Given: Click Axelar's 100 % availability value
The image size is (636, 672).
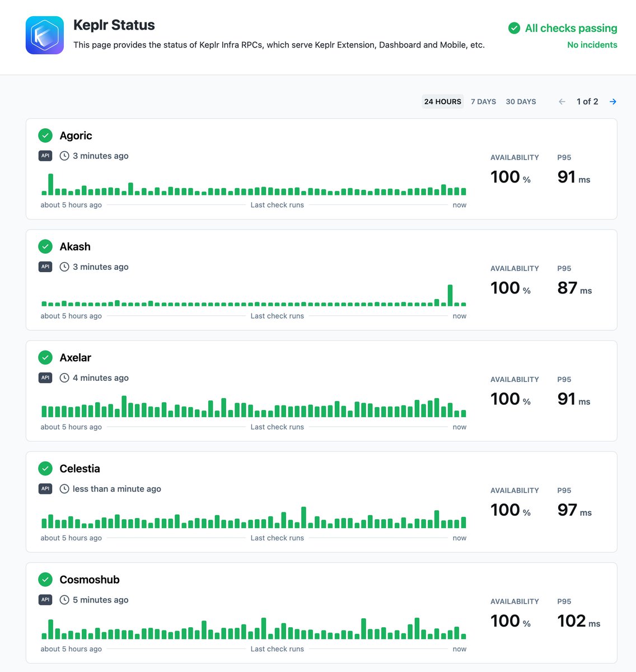Looking at the screenshot, I should (511, 399).
